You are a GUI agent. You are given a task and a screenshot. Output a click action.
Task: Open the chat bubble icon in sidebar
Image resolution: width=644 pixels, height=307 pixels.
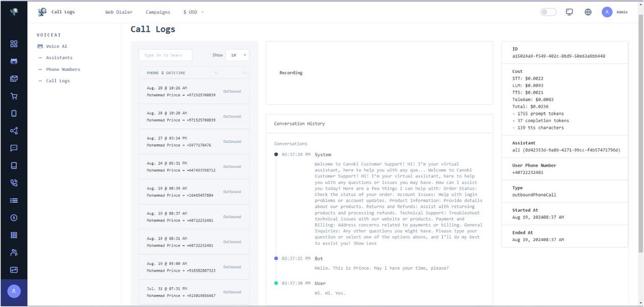14,148
